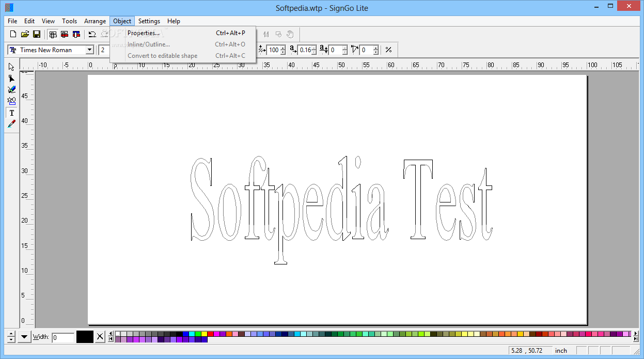Choose the pan hand tool icon
Image resolution: width=644 pixels, height=359 pixels.
290,35
